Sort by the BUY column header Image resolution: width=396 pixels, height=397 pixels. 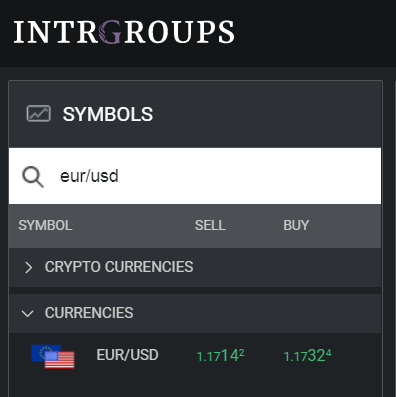[296, 226]
